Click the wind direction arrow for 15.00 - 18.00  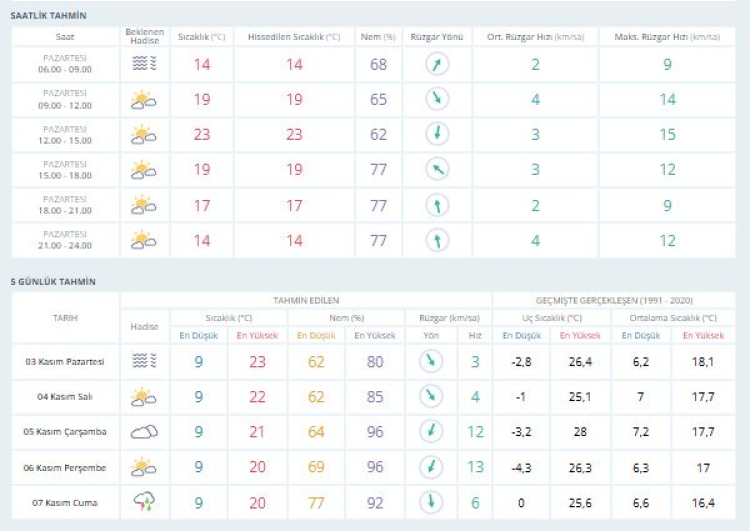click(x=436, y=169)
